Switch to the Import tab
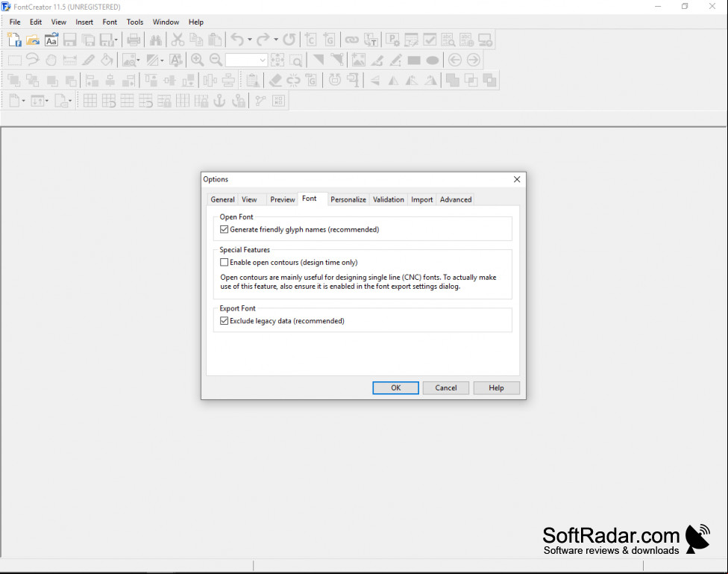 click(x=421, y=199)
